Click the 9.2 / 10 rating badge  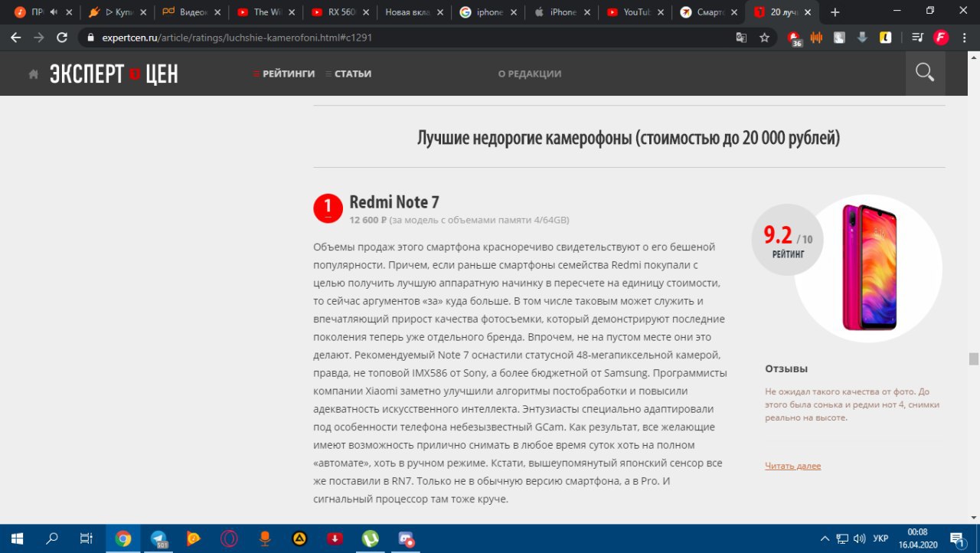point(788,239)
